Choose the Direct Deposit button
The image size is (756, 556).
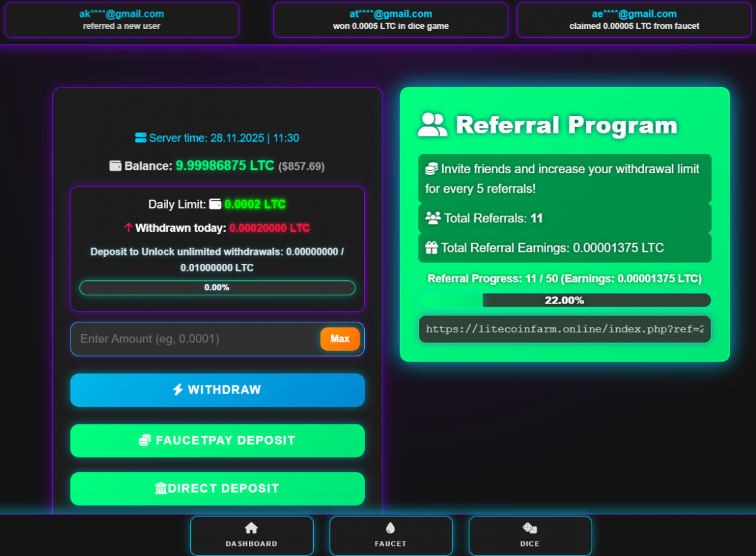217,489
